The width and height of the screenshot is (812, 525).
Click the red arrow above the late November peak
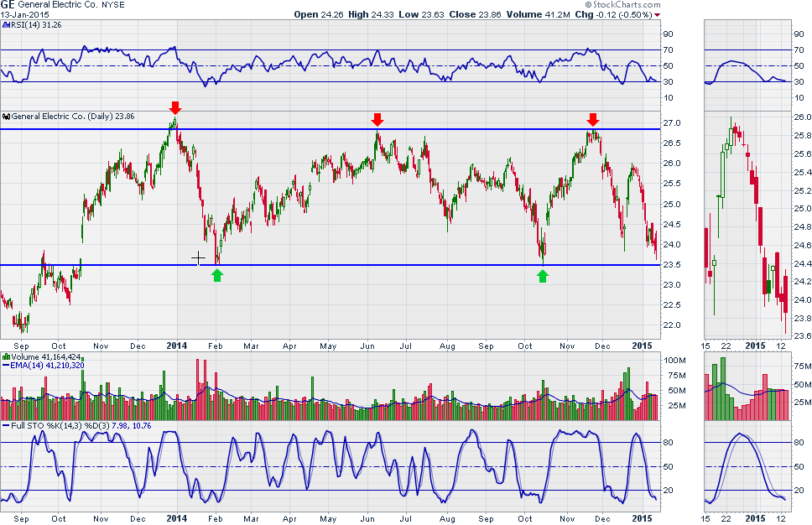pos(593,120)
